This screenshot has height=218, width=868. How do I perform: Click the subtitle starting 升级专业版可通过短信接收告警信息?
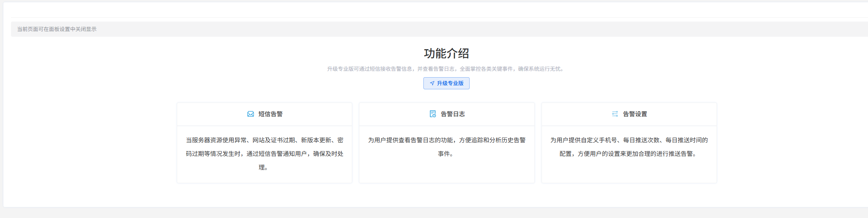[446, 69]
